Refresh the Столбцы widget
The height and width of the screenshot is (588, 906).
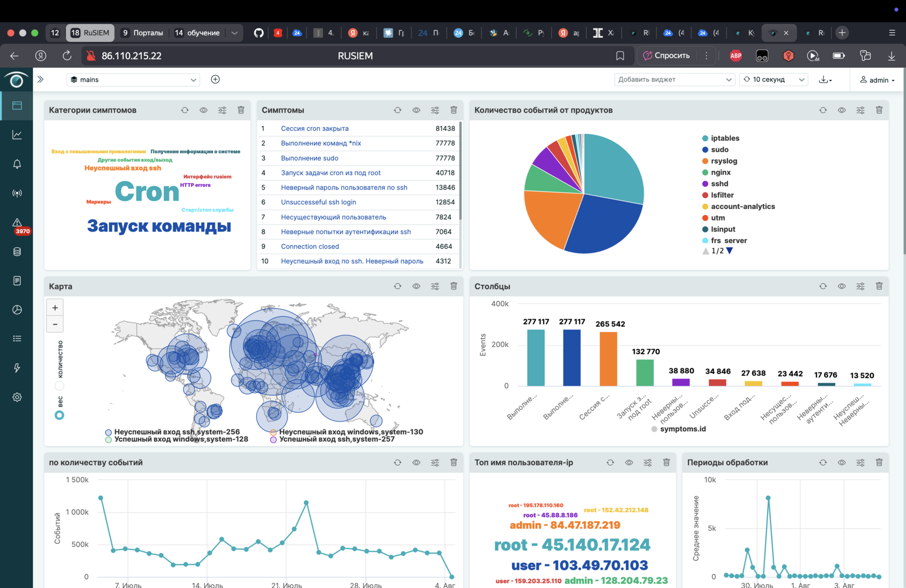pos(823,286)
